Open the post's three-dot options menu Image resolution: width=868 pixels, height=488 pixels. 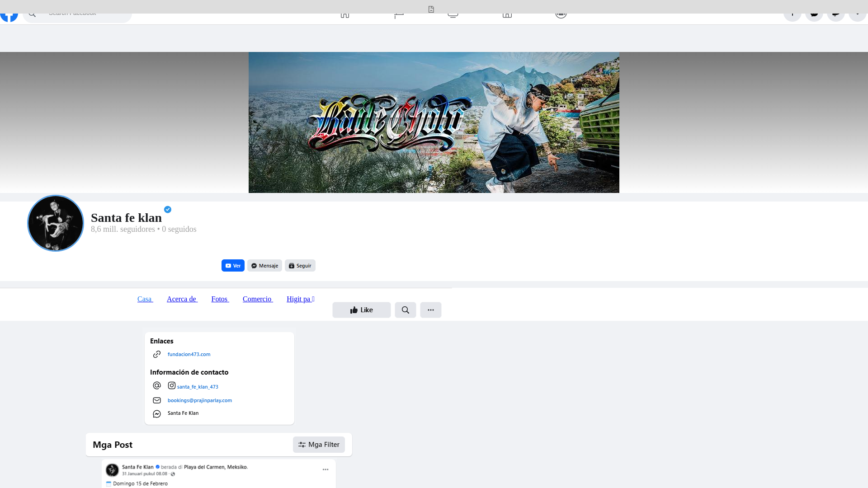point(325,469)
